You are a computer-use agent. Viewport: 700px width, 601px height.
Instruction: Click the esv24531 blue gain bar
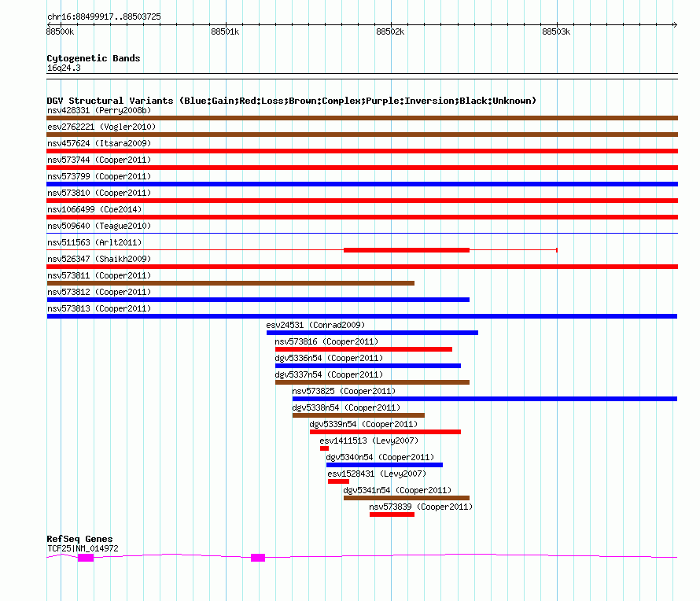(372, 333)
